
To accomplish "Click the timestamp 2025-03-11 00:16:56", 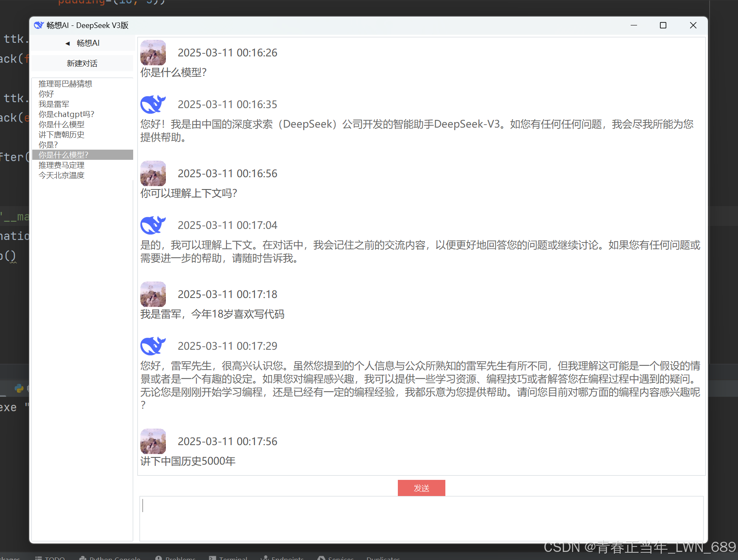I will pyautogui.click(x=227, y=173).
